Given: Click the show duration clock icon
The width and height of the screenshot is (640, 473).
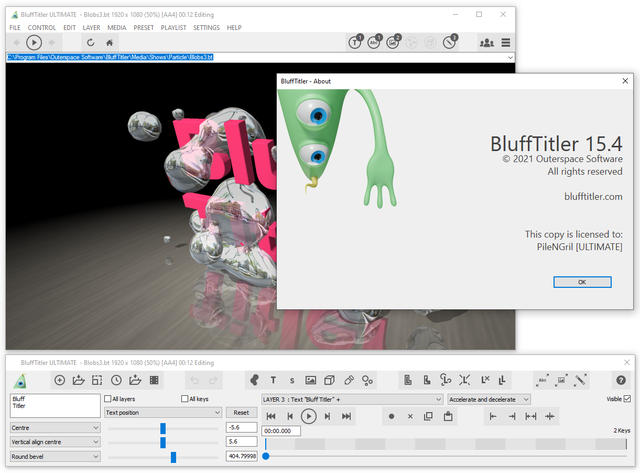Looking at the screenshot, I should coord(116,380).
